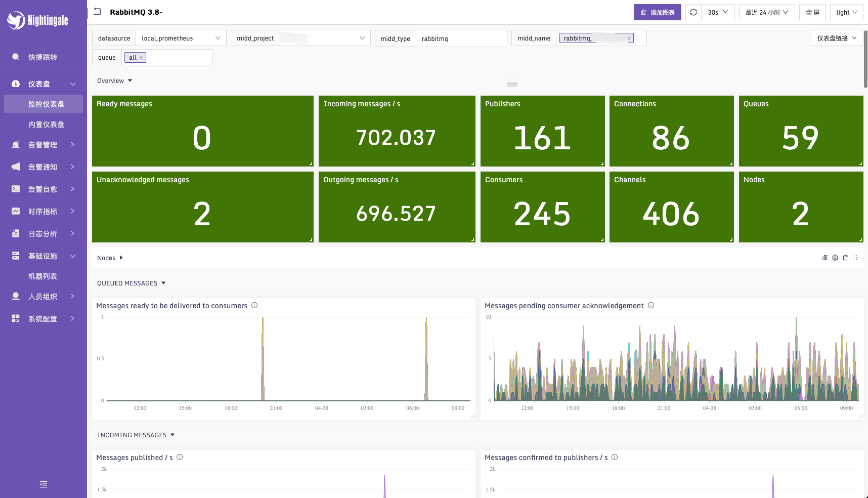Click the Nightingale logo

(37, 20)
